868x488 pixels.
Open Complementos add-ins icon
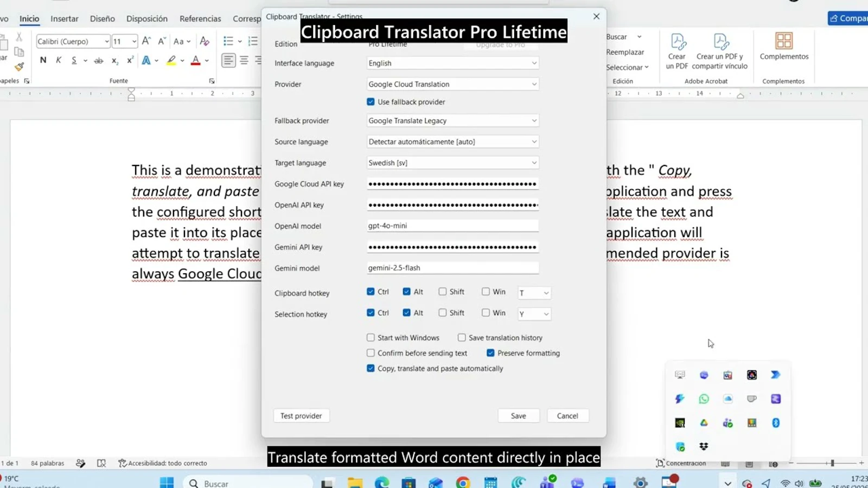point(784,46)
